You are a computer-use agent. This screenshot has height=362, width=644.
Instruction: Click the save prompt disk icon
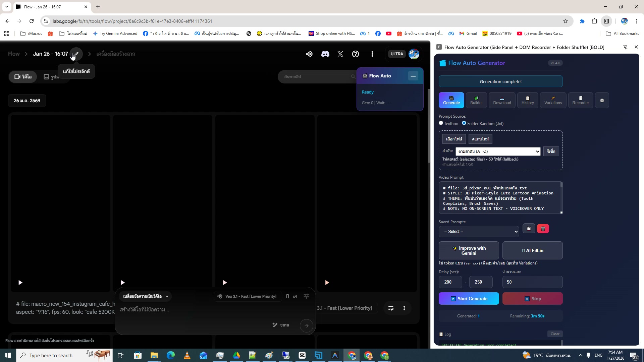coord(529,229)
